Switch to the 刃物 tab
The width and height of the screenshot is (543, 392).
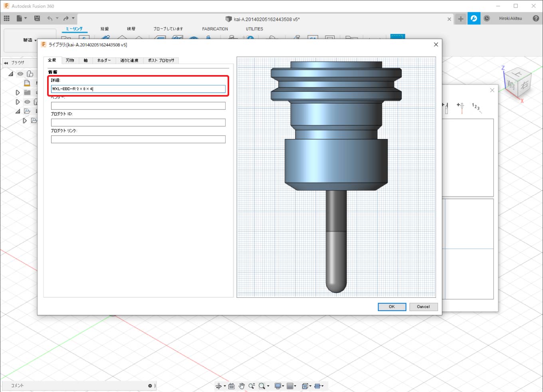[x=70, y=60]
